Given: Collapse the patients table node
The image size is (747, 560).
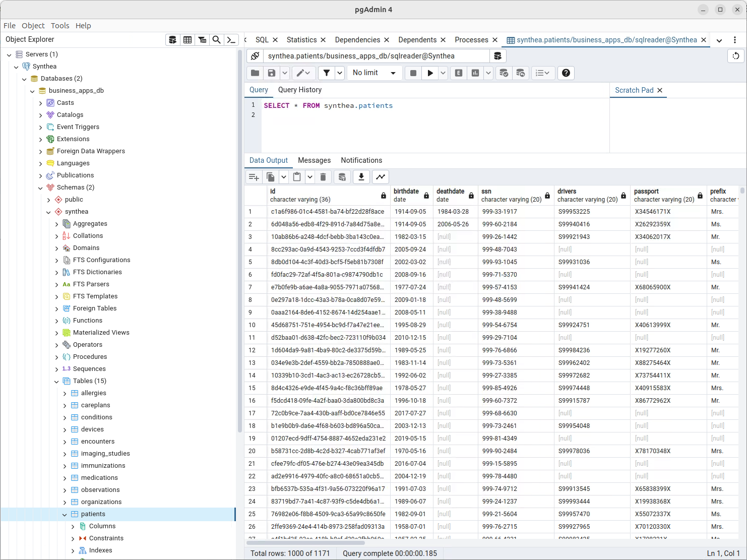Looking at the screenshot, I should [x=65, y=514].
